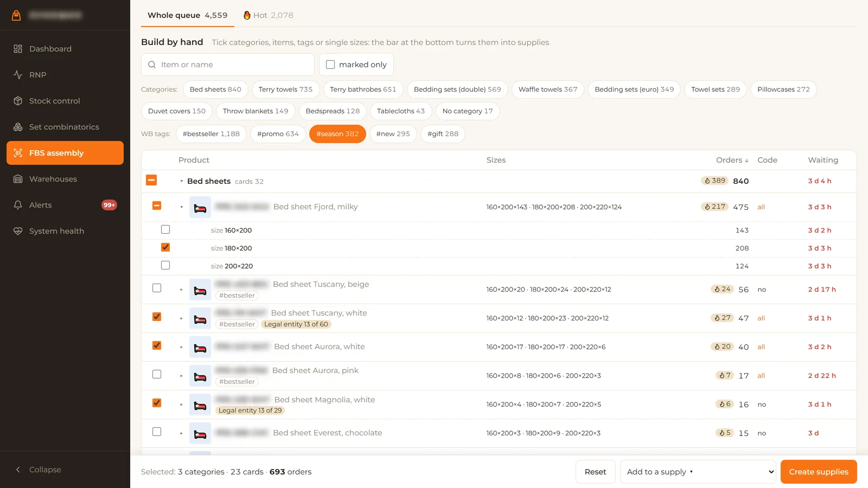The height and width of the screenshot is (488, 868).
Task: Open System health heart icon
Action: (x=18, y=231)
